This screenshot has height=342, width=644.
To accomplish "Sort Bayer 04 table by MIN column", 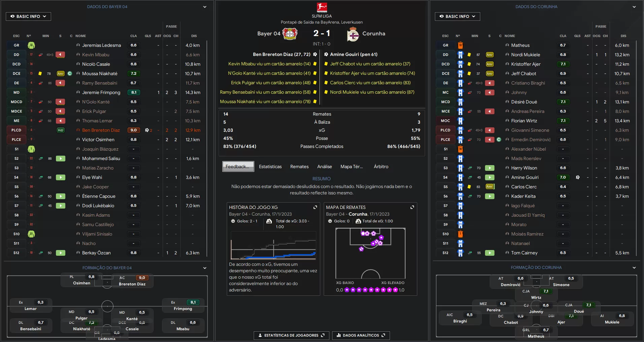I will point(46,36).
